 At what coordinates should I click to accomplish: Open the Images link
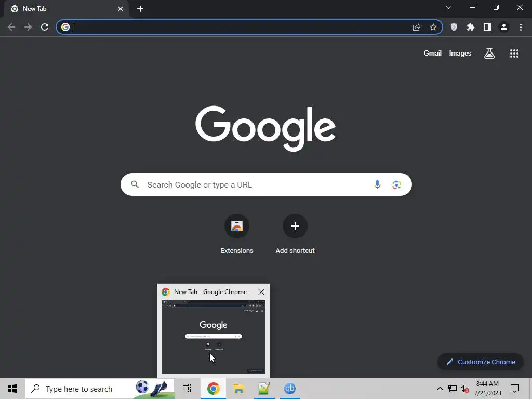(460, 54)
